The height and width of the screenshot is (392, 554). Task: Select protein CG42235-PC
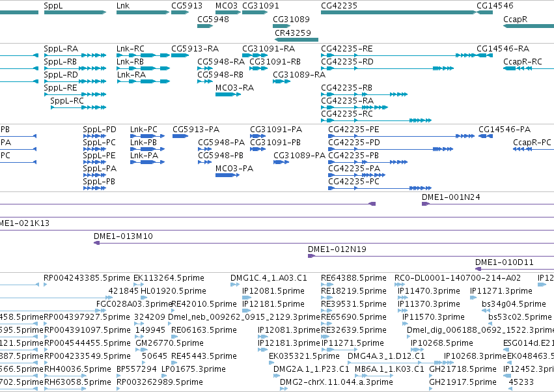pos(380,188)
